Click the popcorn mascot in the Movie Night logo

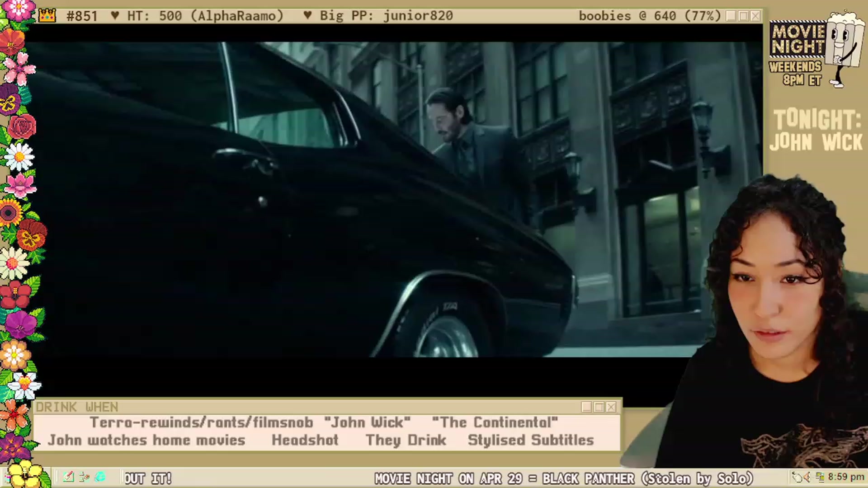click(x=844, y=49)
